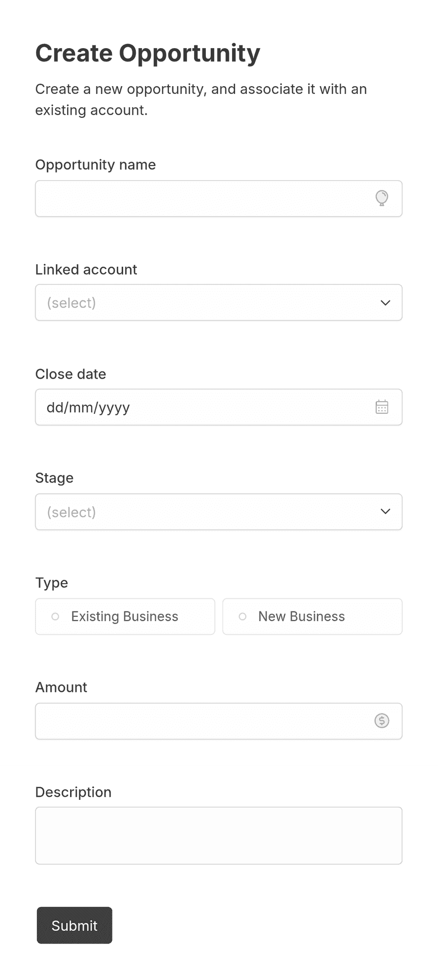Image resolution: width=438 pixels, height=980 pixels.
Task: Focus the Amount input field
Action: click(219, 721)
